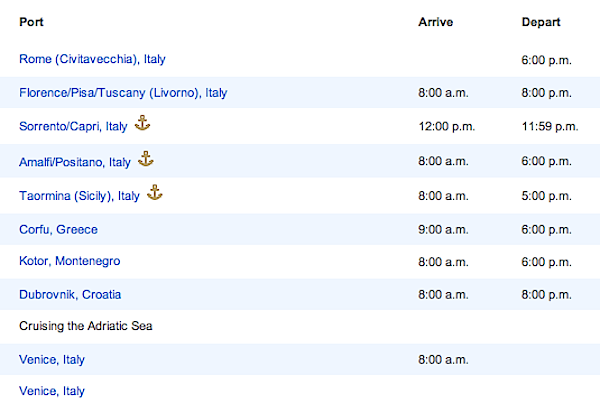
Task: Click the Depart column header
Action: pyautogui.click(x=540, y=21)
